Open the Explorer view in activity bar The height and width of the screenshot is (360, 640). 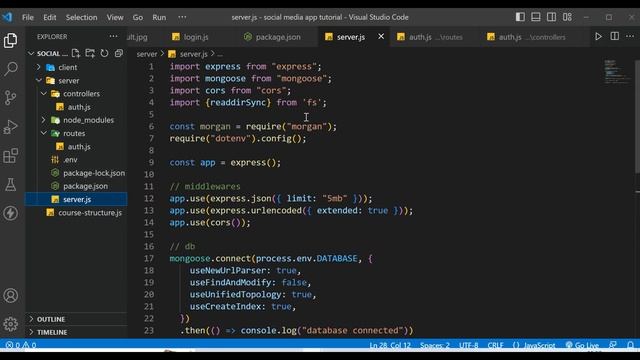[11, 40]
